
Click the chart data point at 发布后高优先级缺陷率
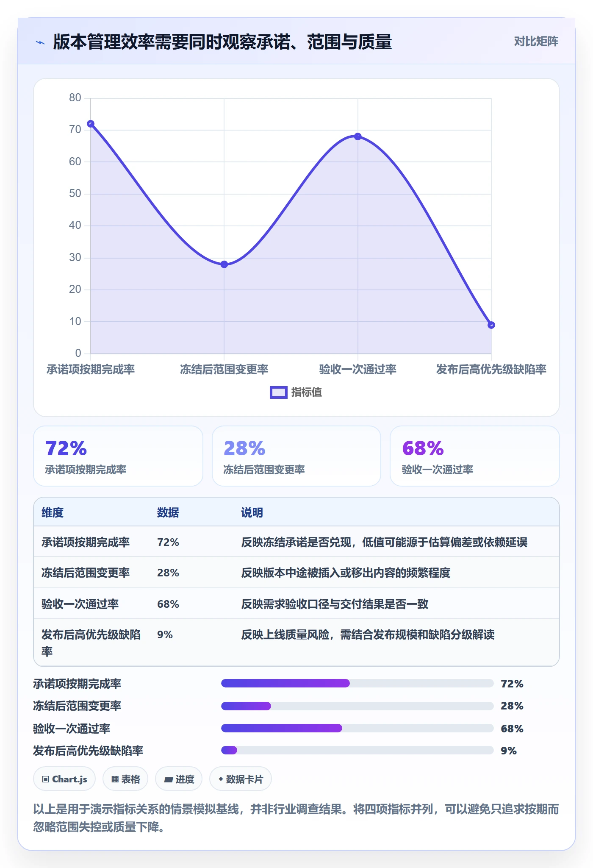tap(491, 325)
